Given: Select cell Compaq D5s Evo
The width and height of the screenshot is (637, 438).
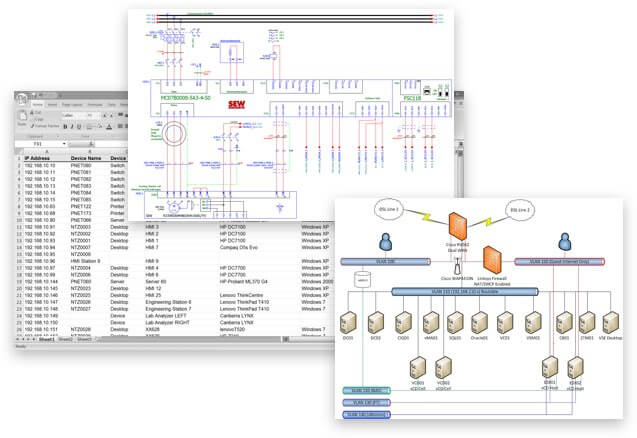Looking at the screenshot, I should coord(238,247).
